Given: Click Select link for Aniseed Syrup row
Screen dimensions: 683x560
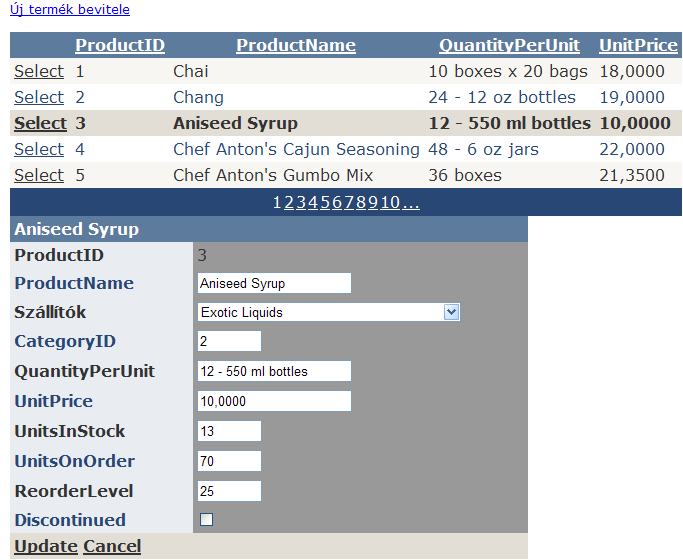Looking at the screenshot, I should (x=40, y=123).
